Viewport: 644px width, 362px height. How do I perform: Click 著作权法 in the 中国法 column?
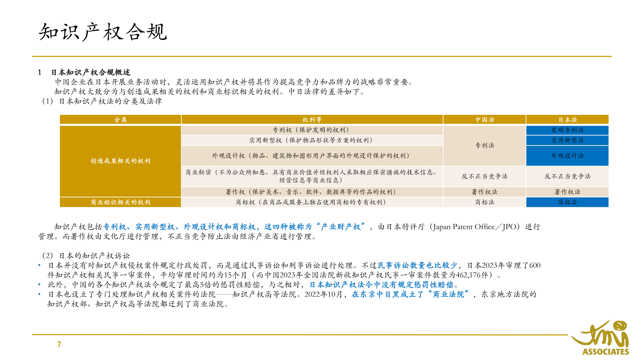pos(484,192)
